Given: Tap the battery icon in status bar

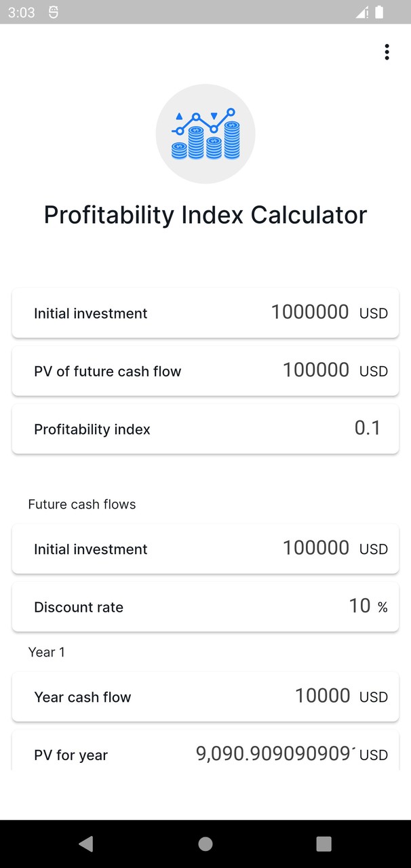Looking at the screenshot, I should pos(380,12).
